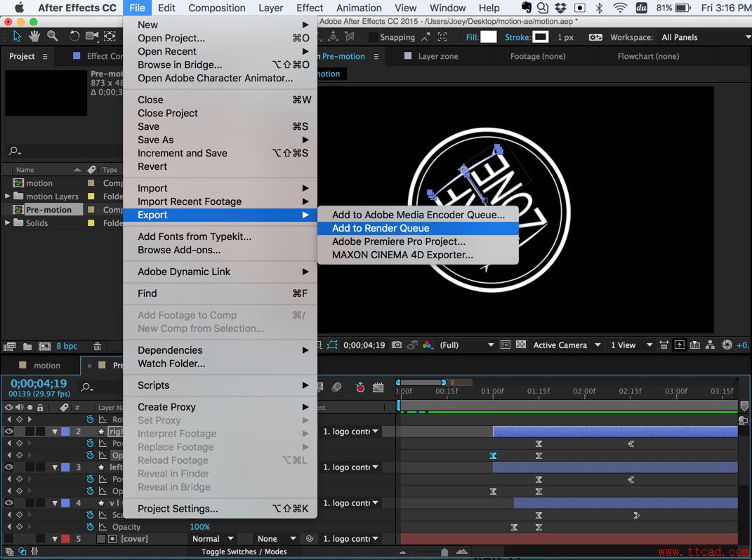Hide layer 3 using its eye icon
The width and height of the screenshot is (752, 560).
(x=9, y=467)
